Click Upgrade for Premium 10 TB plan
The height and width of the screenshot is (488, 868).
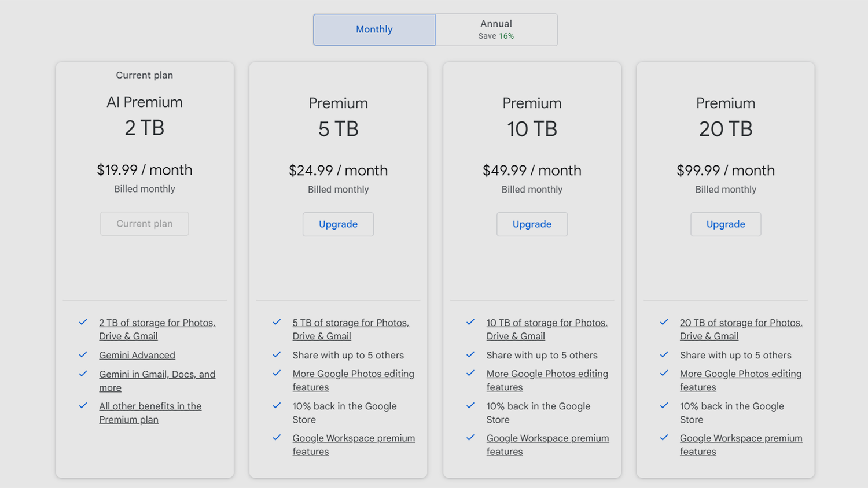tap(532, 224)
